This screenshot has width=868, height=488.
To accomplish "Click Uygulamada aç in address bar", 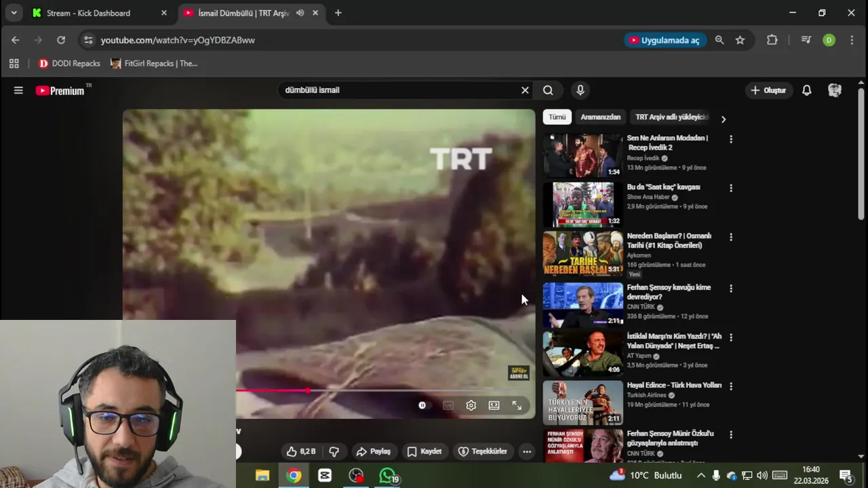I will click(665, 40).
